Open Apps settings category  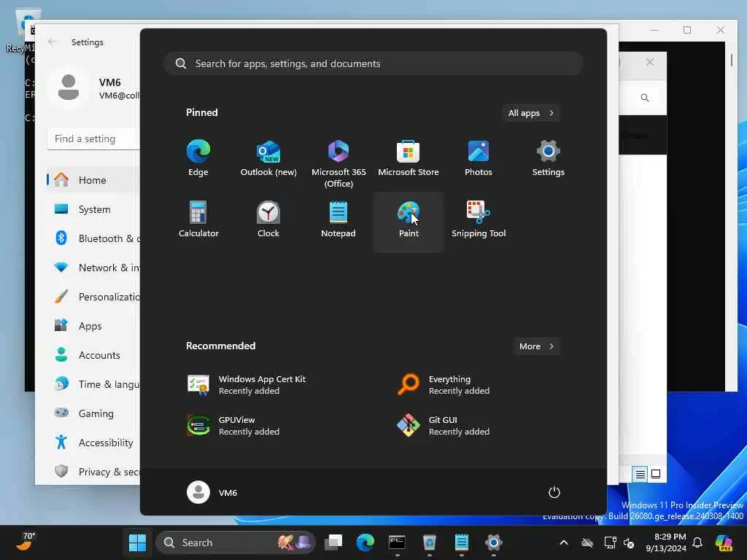93,326
